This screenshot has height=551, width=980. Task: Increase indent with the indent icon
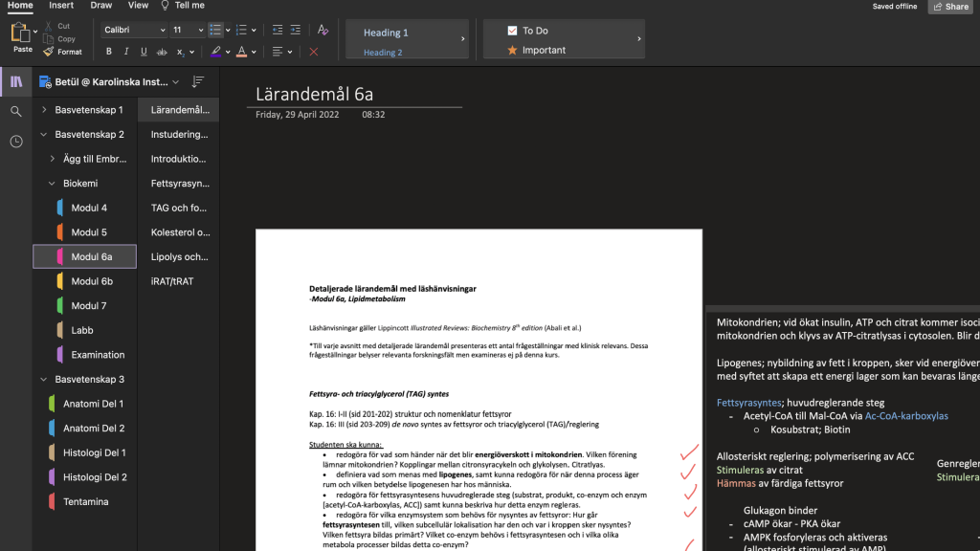tap(295, 30)
